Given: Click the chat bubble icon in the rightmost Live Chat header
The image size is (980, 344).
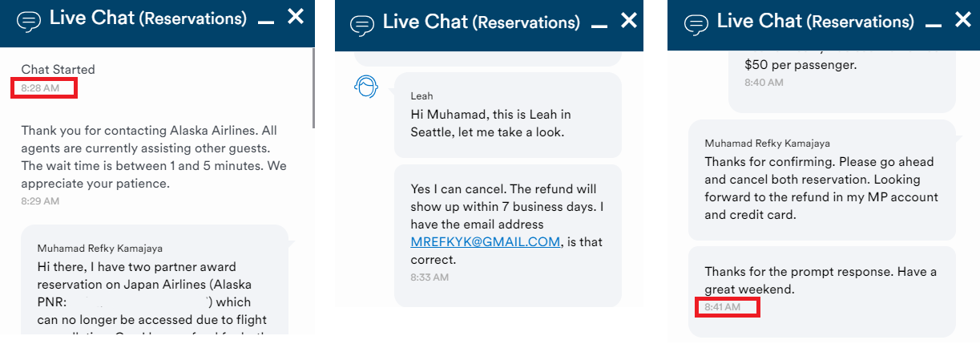Looking at the screenshot, I should 697,25.
